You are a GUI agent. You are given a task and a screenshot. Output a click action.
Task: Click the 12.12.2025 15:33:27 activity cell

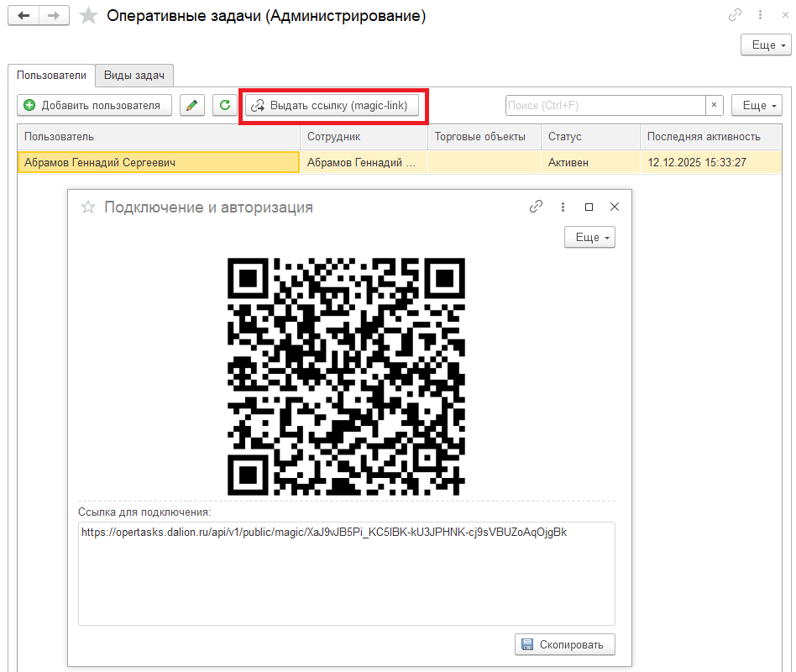pyautogui.click(x=710, y=162)
